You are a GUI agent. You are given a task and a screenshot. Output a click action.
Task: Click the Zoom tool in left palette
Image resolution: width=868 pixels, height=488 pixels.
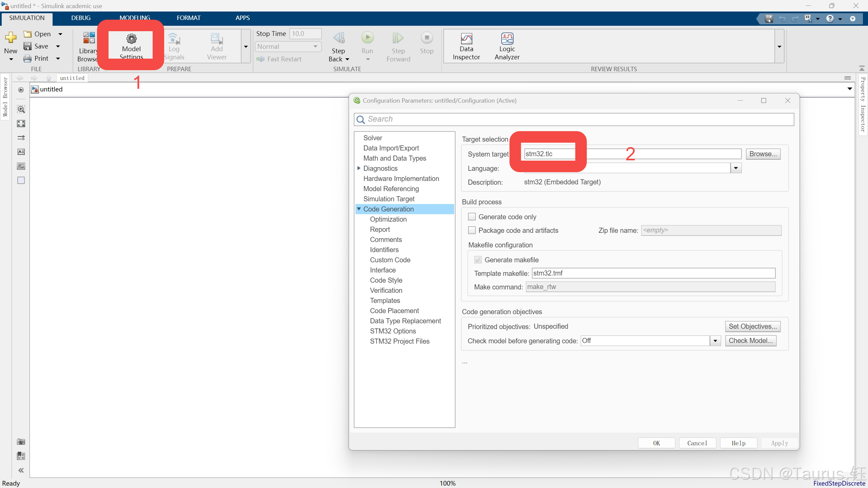[x=21, y=109]
